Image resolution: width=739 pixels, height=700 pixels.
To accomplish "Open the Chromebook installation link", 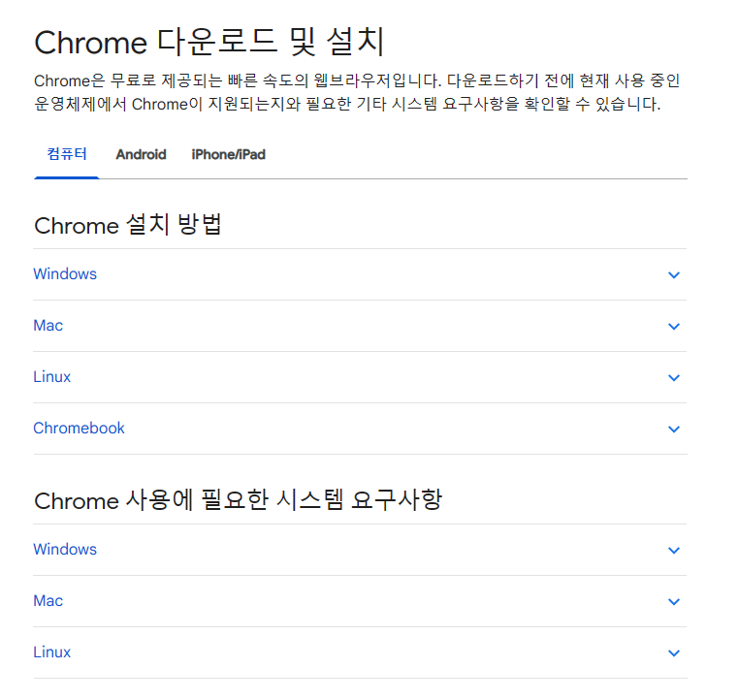I will tap(79, 429).
